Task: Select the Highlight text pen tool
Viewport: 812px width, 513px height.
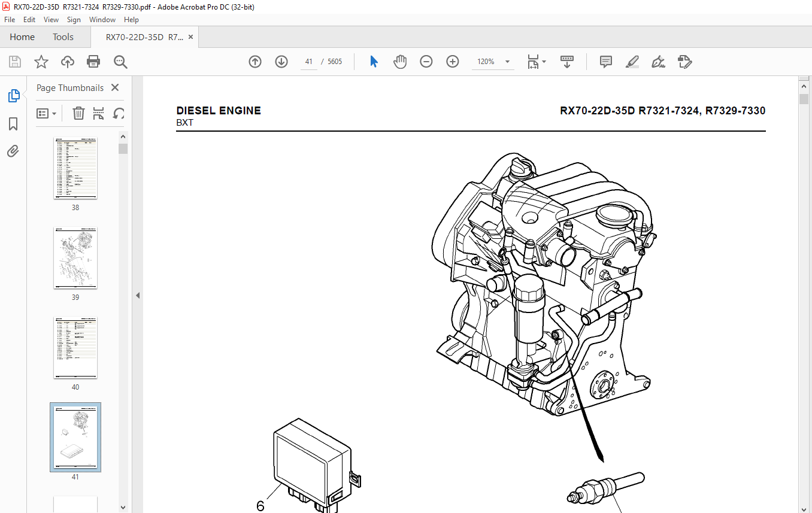Action: point(632,62)
